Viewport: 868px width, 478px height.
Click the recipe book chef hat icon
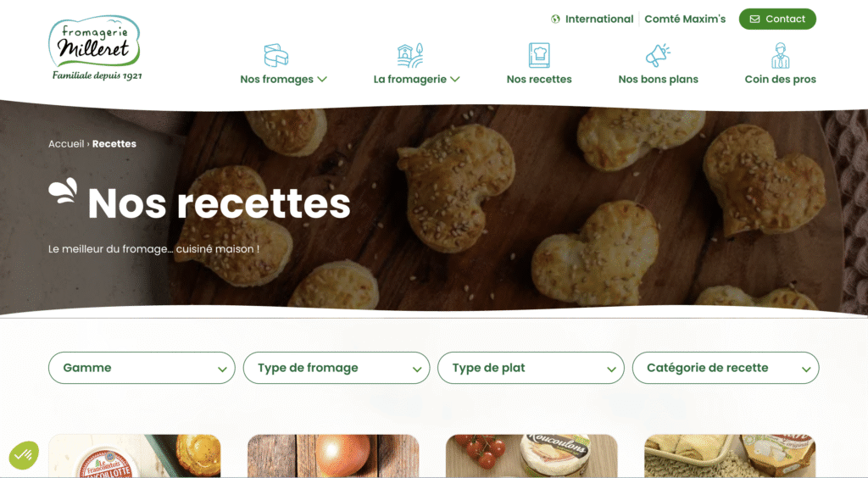tap(539, 55)
